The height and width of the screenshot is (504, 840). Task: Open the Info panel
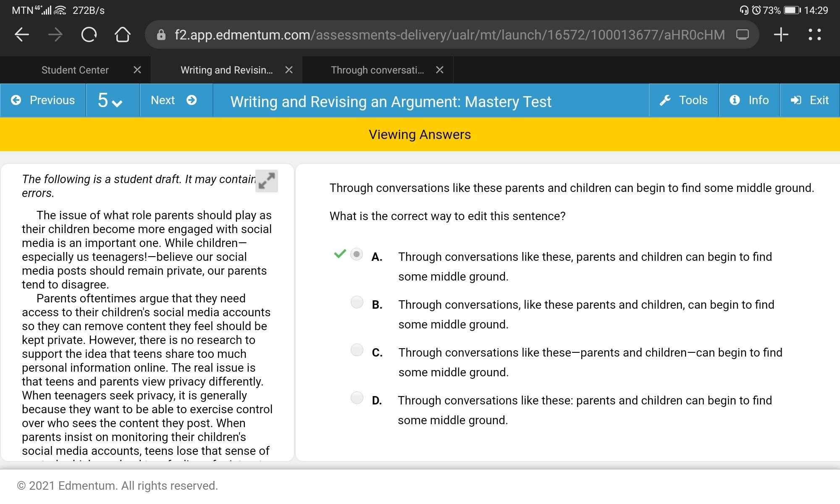[749, 100]
